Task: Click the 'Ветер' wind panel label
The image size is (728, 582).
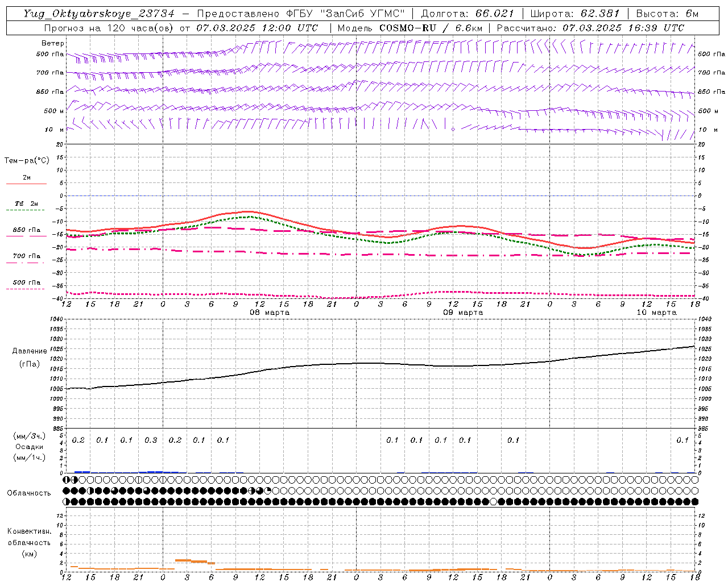Action: tap(53, 43)
